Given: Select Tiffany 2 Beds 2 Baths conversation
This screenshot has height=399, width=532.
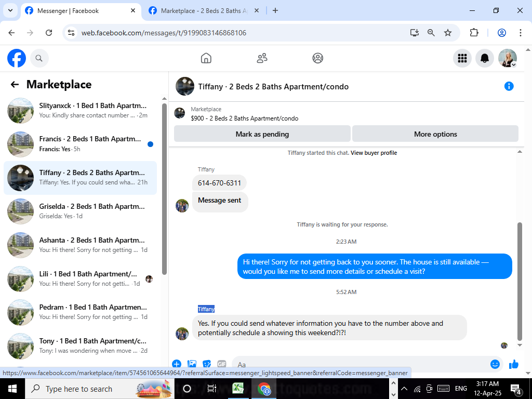Looking at the screenshot, I should pos(81,178).
